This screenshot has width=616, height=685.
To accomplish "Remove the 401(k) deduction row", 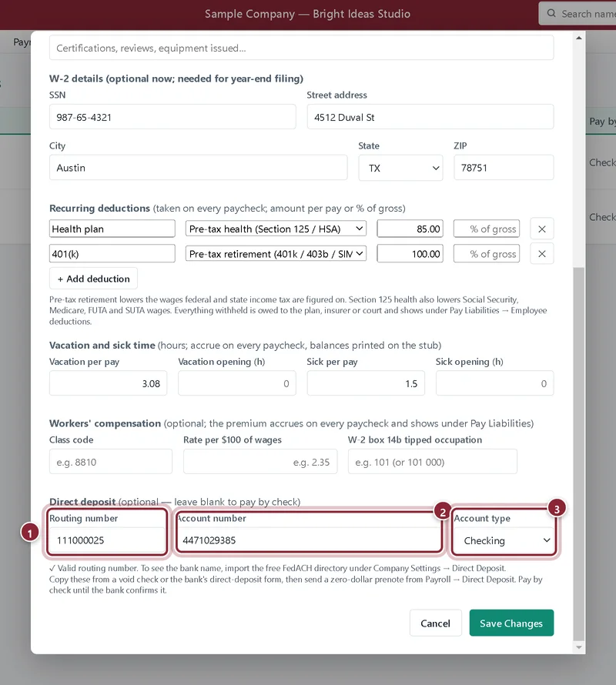I will (x=541, y=254).
